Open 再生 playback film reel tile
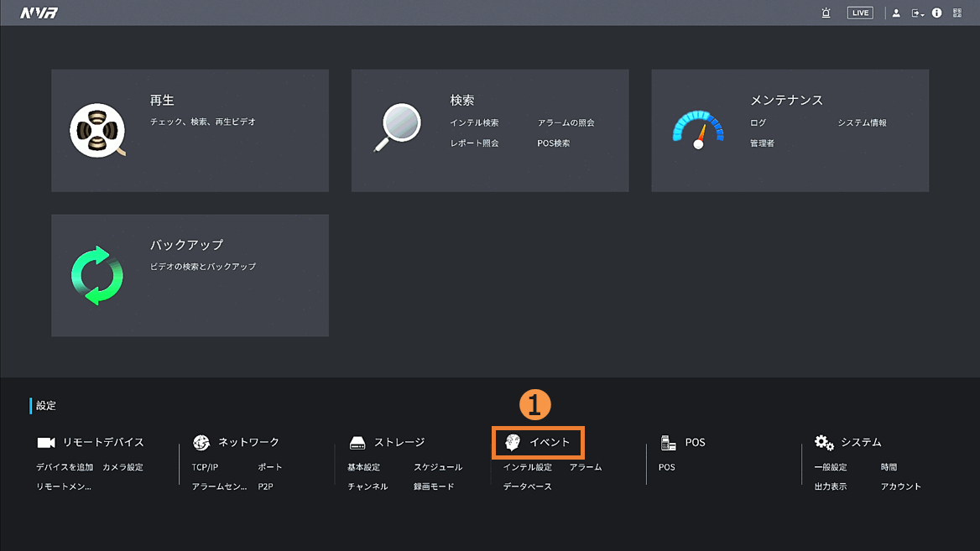 pyautogui.click(x=97, y=131)
